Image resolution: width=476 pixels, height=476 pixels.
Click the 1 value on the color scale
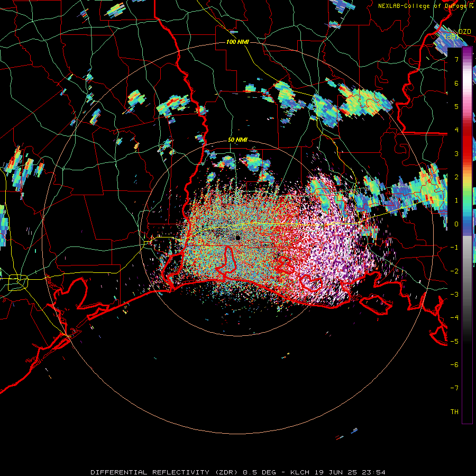(x=456, y=200)
